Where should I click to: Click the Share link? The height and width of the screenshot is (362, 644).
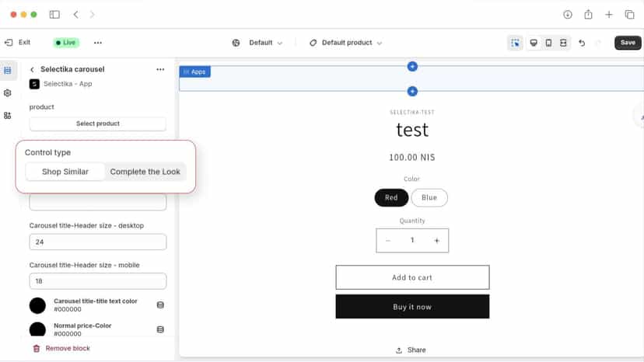click(411, 350)
